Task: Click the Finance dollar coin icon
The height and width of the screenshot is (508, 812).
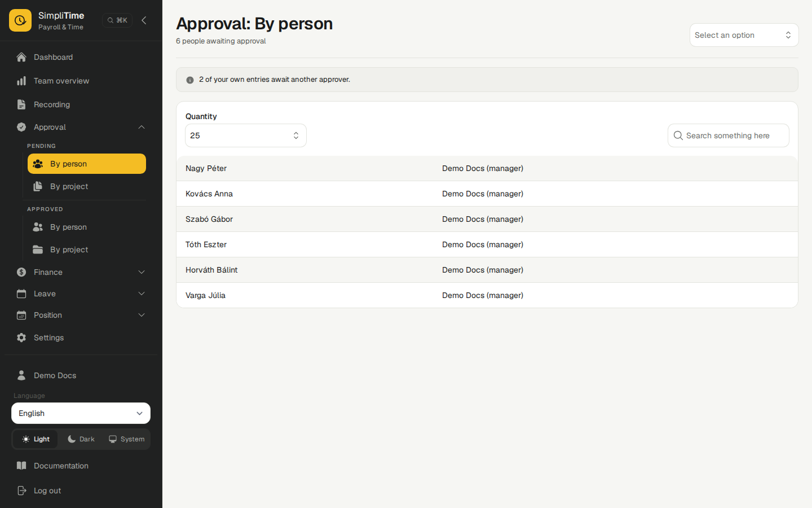Action: coord(21,272)
